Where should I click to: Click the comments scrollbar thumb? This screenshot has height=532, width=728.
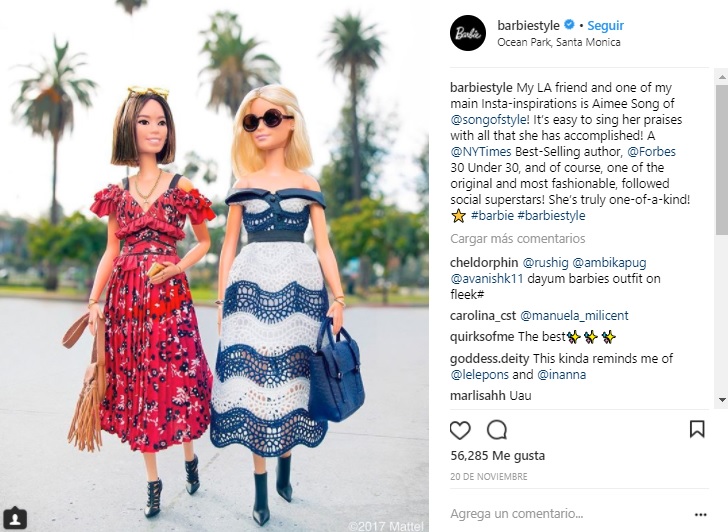pos(722,159)
